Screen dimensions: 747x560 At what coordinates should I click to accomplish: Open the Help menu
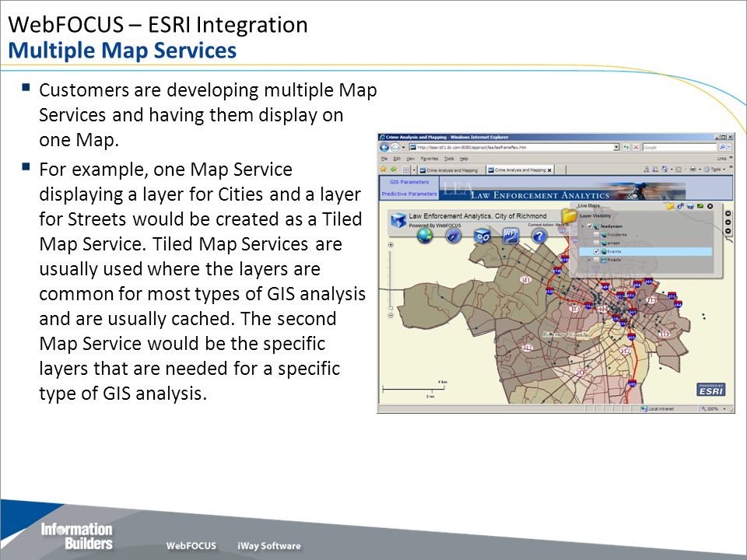pos(464,159)
